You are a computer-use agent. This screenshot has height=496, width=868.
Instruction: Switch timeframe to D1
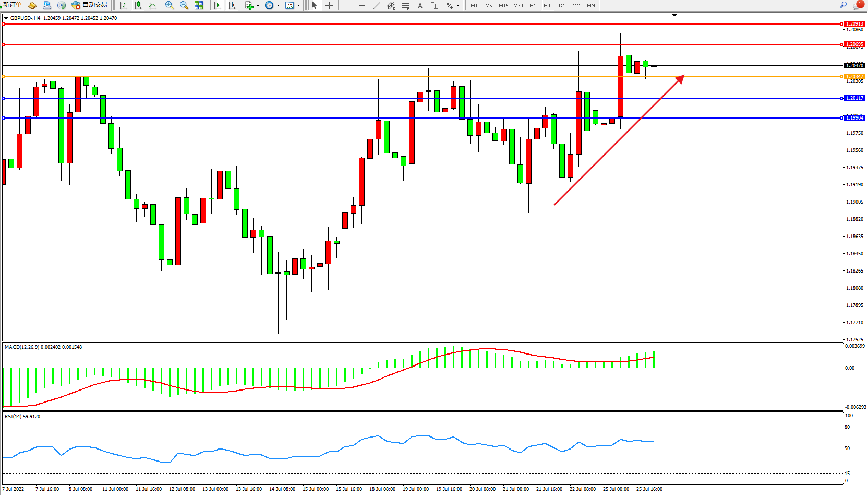click(x=562, y=6)
